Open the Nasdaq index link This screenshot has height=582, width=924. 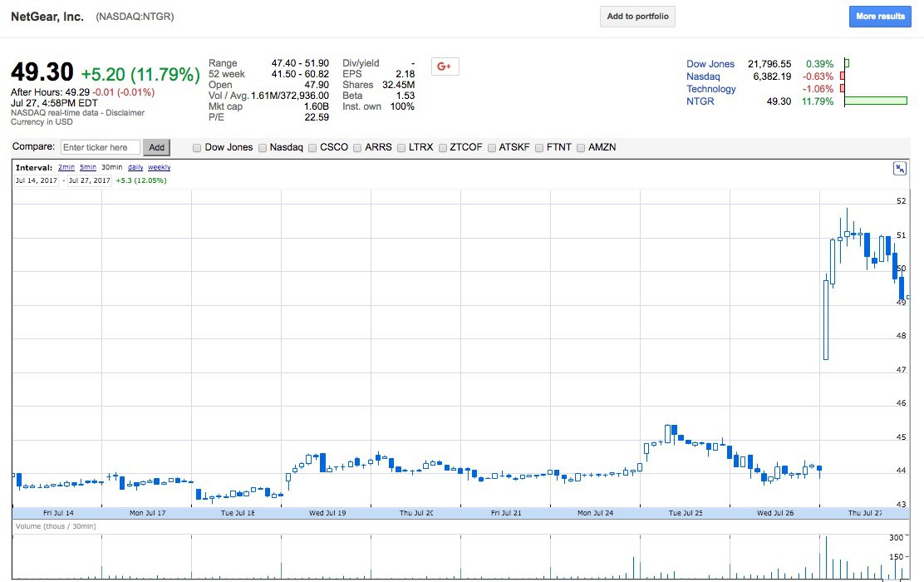click(703, 76)
